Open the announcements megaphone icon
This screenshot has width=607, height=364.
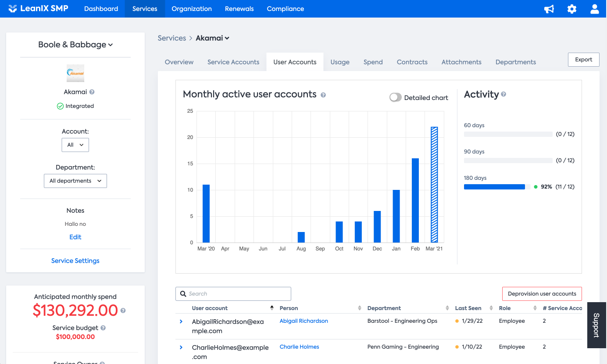coord(549,9)
